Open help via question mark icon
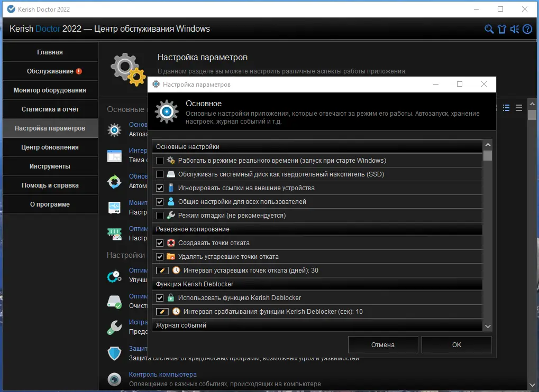539x392 pixels. coord(527,29)
